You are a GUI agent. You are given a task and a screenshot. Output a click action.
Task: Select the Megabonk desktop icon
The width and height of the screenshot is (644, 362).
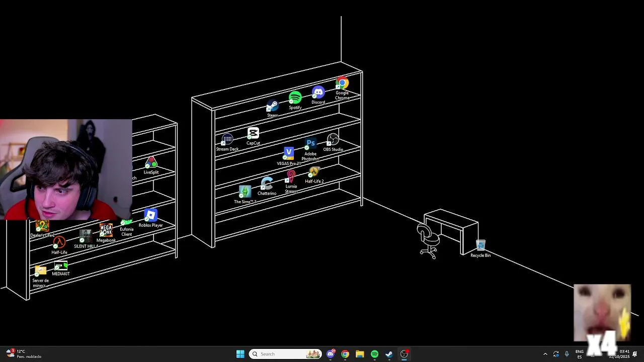click(106, 234)
